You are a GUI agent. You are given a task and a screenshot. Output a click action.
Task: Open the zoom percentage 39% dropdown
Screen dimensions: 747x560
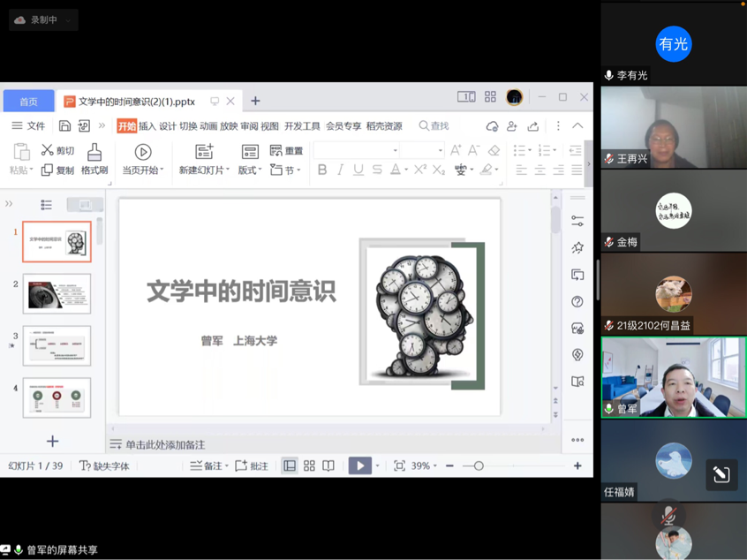click(426, 465)
